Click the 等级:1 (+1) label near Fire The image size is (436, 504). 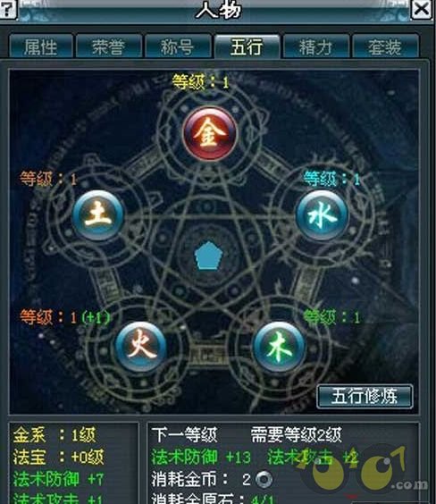pos(65,317)
